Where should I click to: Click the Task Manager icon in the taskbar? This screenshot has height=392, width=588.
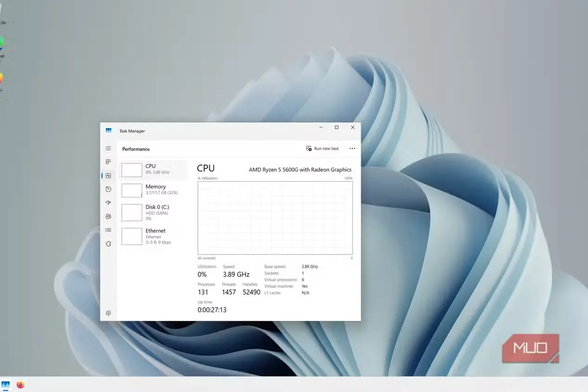[x=6, y=385]
